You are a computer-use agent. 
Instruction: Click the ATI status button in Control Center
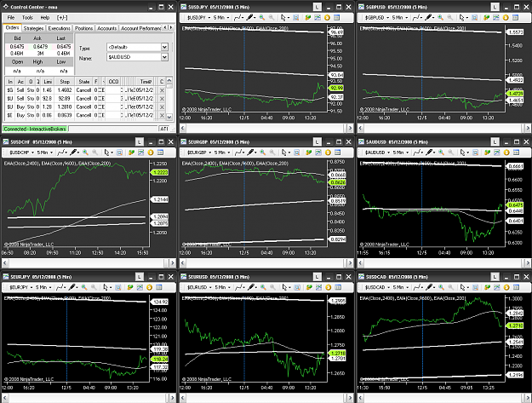point(164,129)
